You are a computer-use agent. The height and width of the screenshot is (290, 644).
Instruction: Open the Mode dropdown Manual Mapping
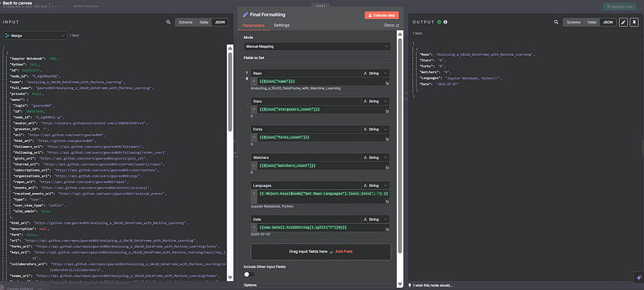(317, 46)
